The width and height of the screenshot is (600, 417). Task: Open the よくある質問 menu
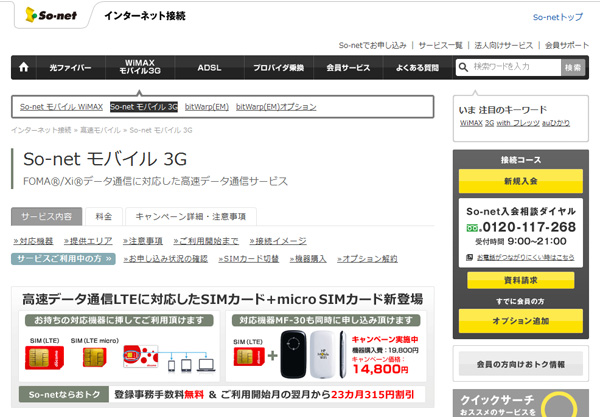415,68
